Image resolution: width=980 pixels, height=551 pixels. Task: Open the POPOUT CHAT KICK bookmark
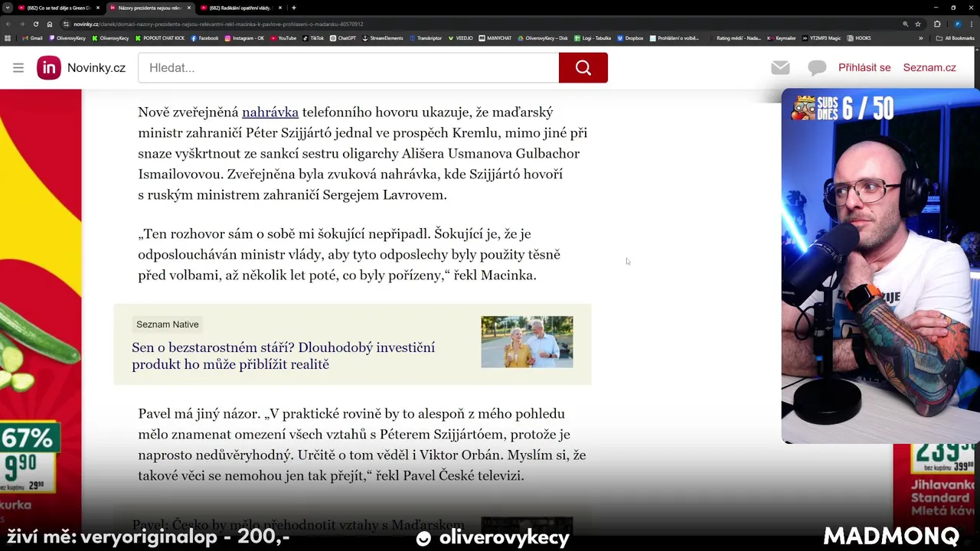tap(160, 38)
